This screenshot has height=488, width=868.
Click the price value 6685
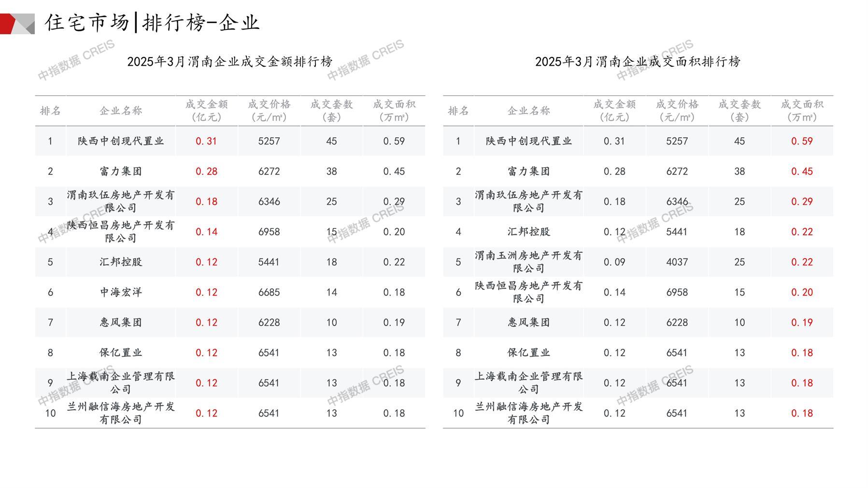coord(269,292)
